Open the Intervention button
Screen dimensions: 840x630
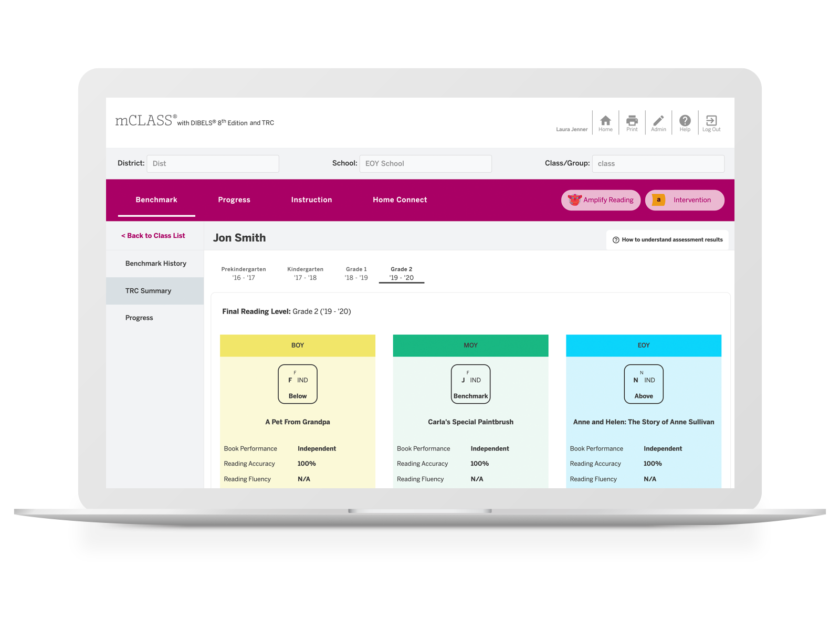(x=685, y=200)
